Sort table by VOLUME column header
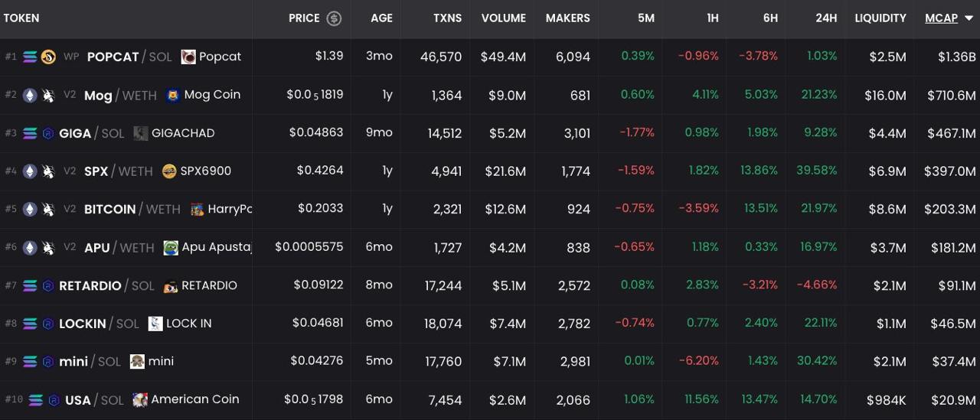 coord(504,18)
